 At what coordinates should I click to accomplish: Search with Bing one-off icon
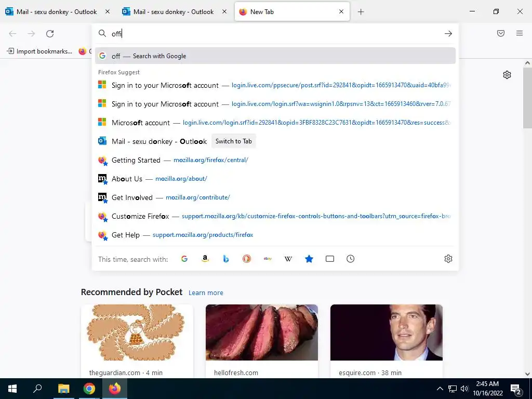click(226, 259)
